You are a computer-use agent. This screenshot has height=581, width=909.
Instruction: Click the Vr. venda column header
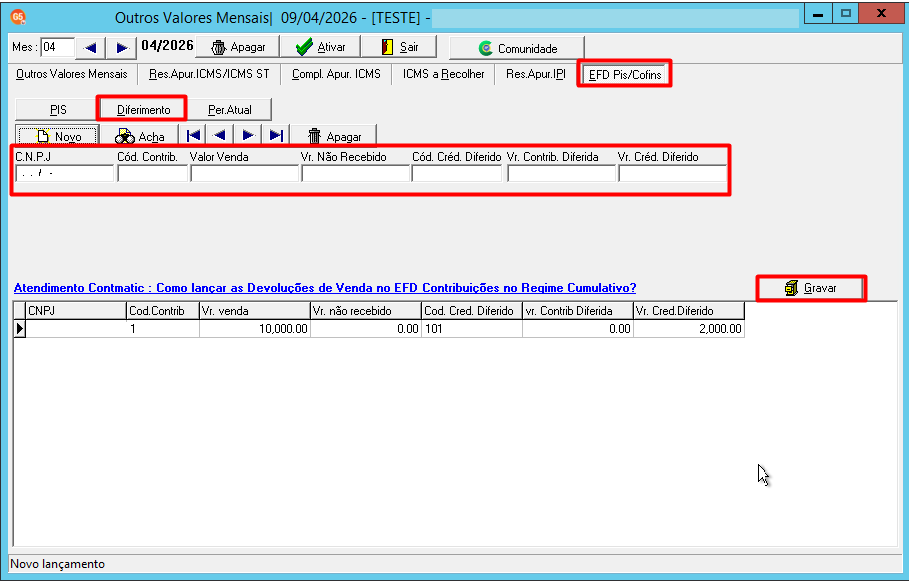point(255,311)
